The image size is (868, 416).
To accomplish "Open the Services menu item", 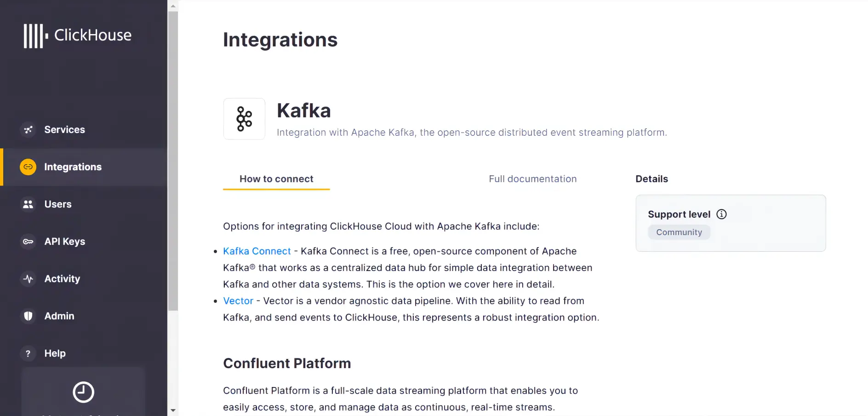I will click(x=84, y=130).
